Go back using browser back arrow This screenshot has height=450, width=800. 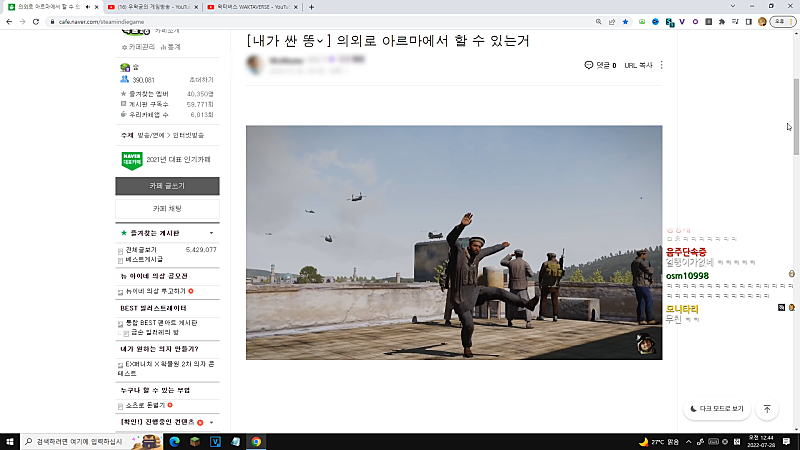pos(9,22)
